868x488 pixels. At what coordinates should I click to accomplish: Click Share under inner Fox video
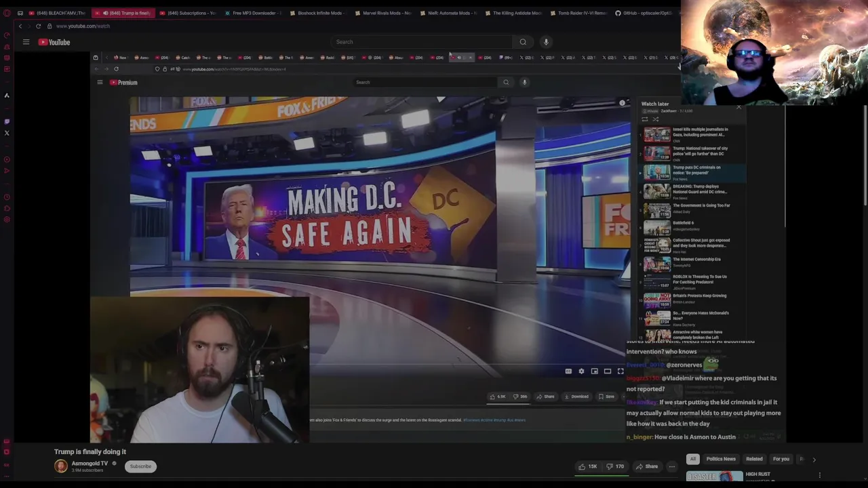point(545,396)
